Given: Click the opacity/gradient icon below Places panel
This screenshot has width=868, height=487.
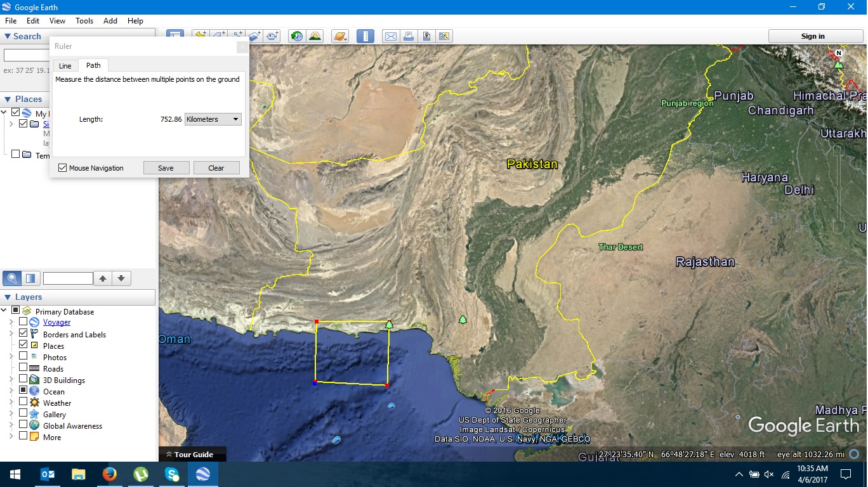Looking at the screenshot, I should click(31, 278).
